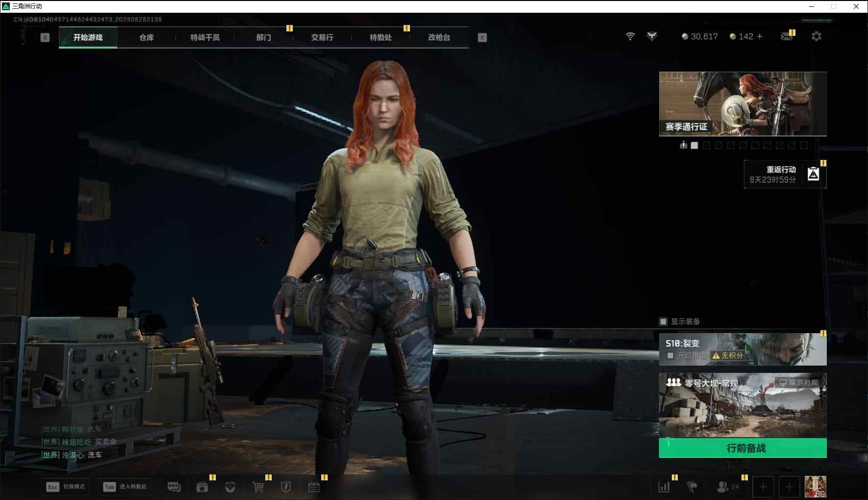The width and height of the screenshot is (868, 500).
Task: Click the monitor button on the map card
Action: (797, 382)
